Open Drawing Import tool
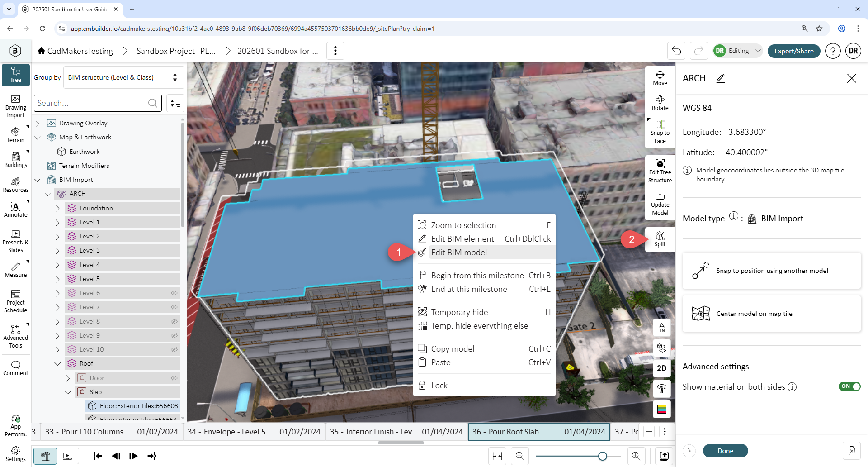This screenshot has width=868, height=467. 16,107
